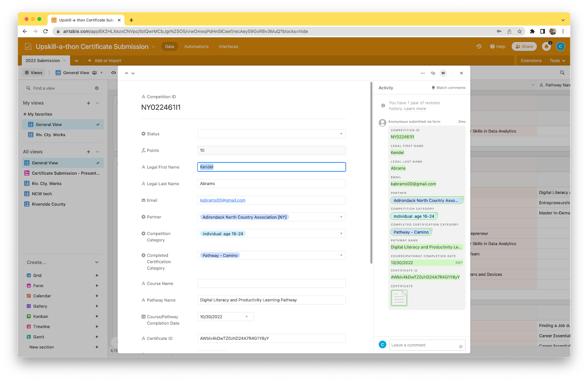Open view settings gear in sidebar

pyautogui.click(x=97, y=88)
